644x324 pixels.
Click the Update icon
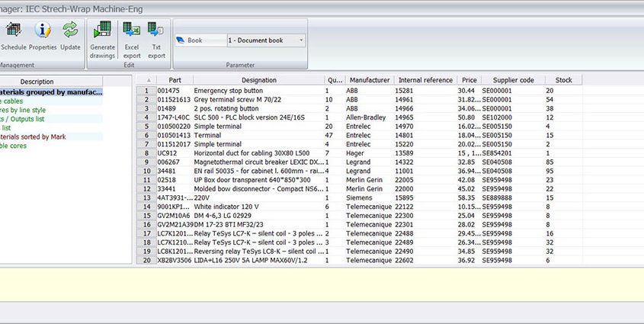click(x=70, y=37)
